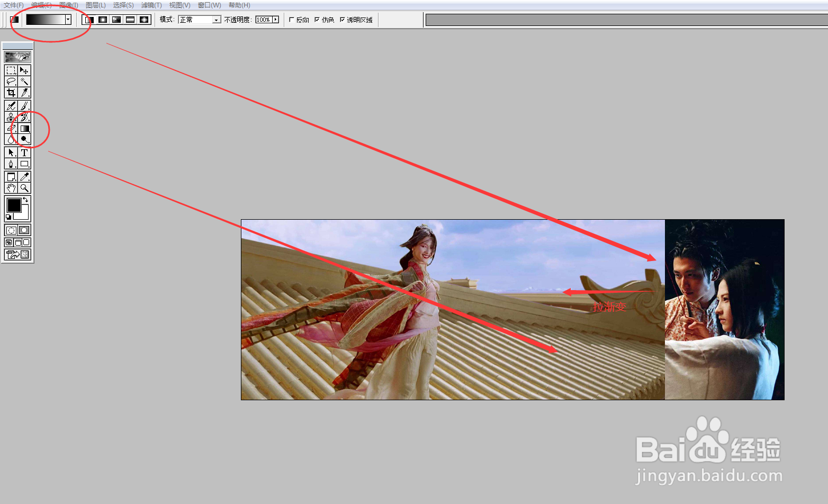
Task: Jump to ImageReady button
Action: click(17, 255)
